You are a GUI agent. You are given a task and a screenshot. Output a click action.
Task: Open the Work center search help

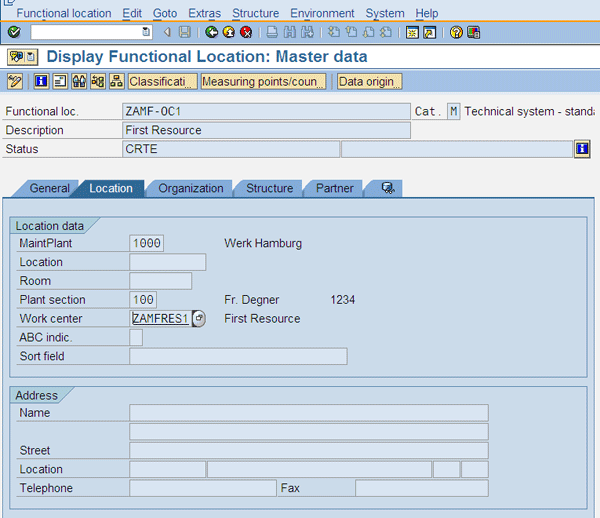[x=199, y=318]
